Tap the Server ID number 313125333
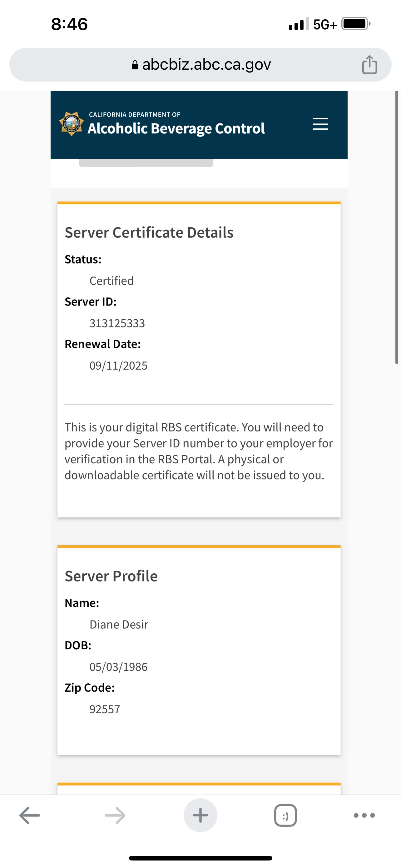 coord(117,323)
